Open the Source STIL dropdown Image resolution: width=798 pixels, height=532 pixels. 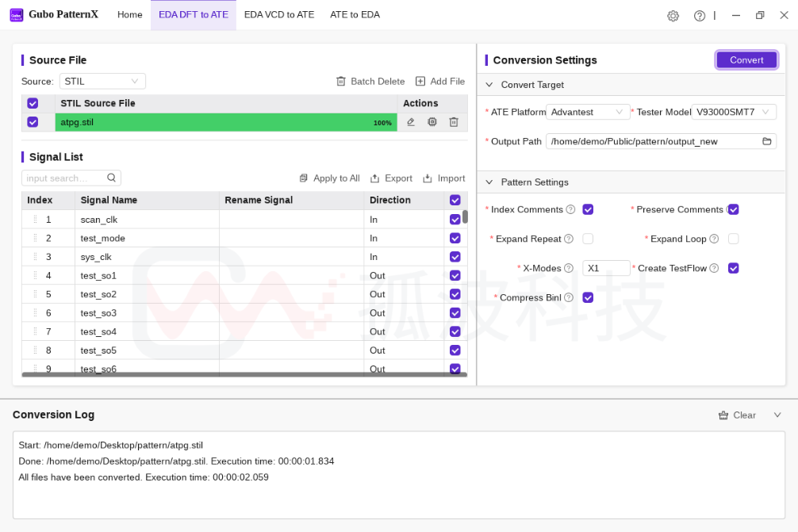tap(102, 82)
